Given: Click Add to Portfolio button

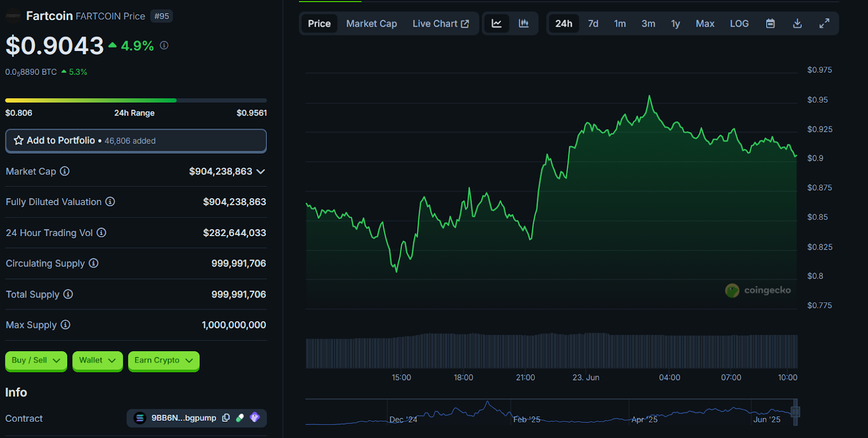Looking at the screenshot, I should pyautogui.click(x=136, y=141).
